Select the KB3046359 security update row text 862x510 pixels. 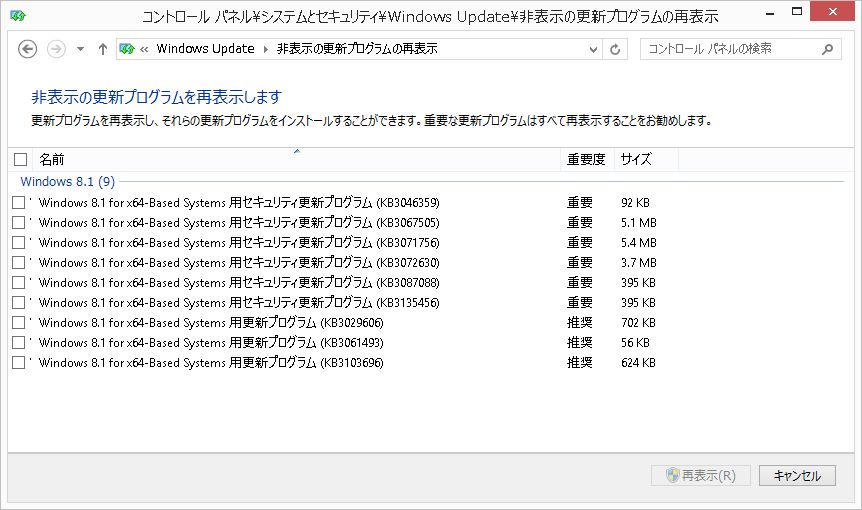point(239,202)
